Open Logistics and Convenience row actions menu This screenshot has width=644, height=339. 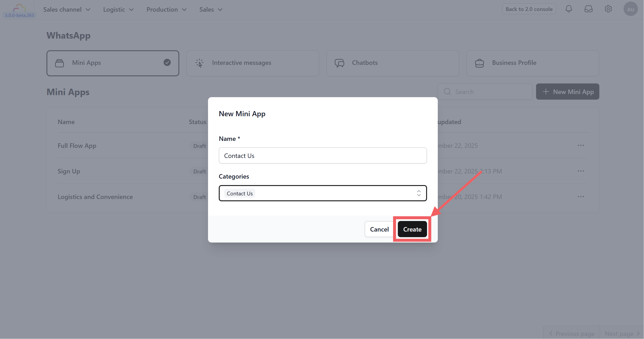[581, 197]
